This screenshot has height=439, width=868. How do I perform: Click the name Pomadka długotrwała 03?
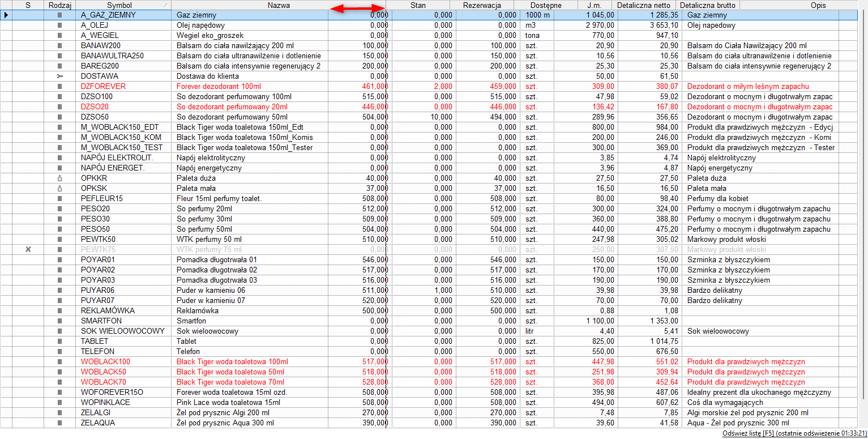point(217,280)
